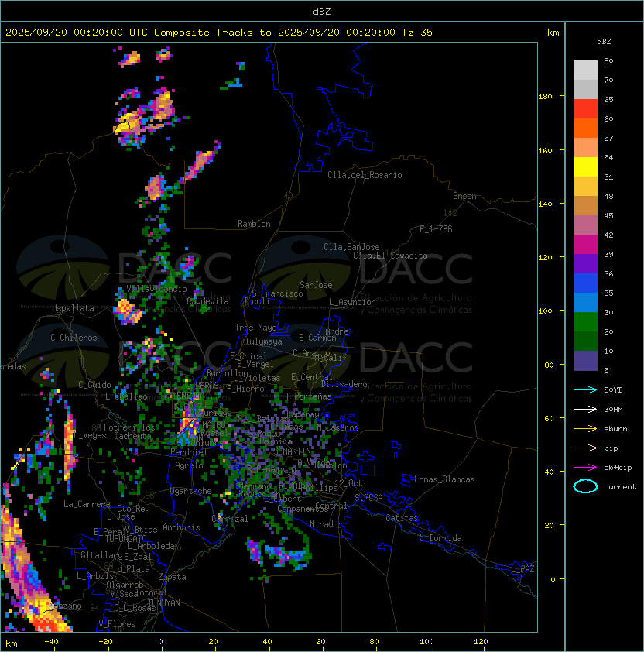
Task: Click the L_Asuncion place label
Action: [x=352, y=302]
